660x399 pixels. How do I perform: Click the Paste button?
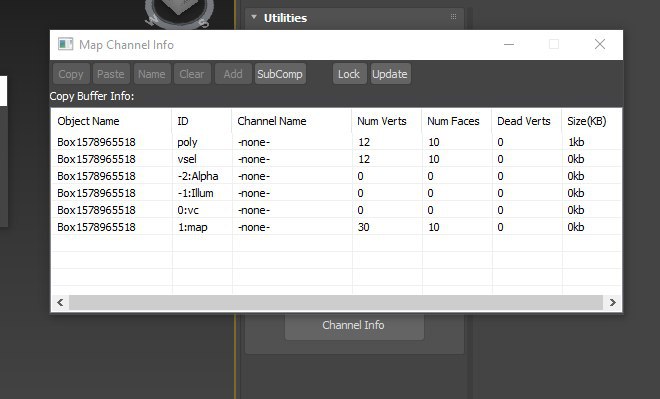(x=111, y=74)
